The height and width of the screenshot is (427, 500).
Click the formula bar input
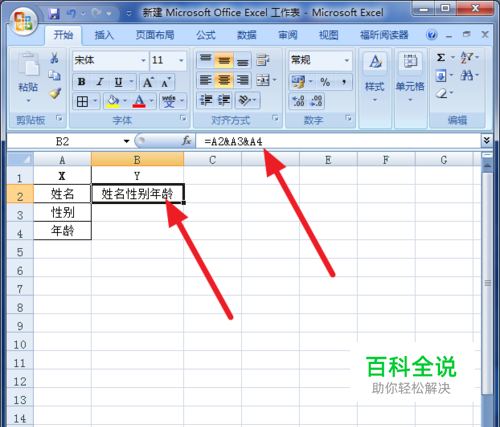(x=338, y=141)
